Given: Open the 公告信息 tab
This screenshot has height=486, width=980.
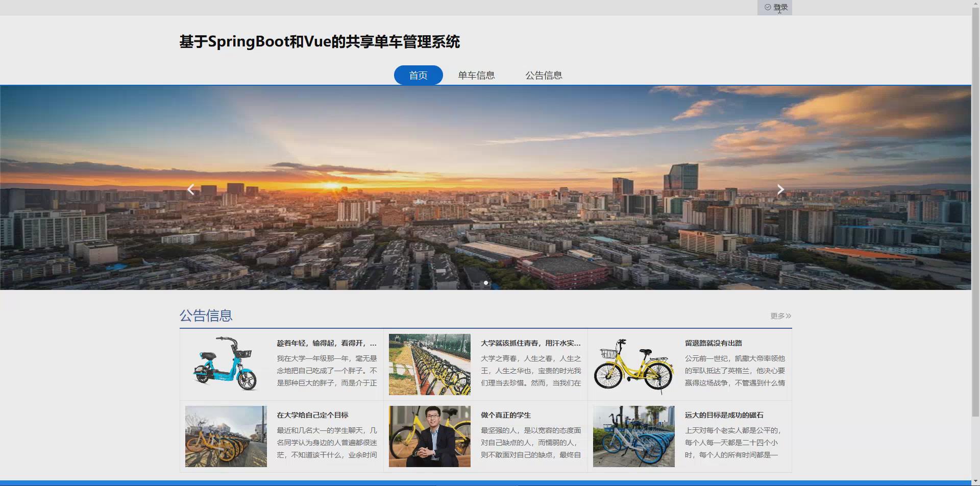Looking at the screenshot, I should (x=544, y=75).
